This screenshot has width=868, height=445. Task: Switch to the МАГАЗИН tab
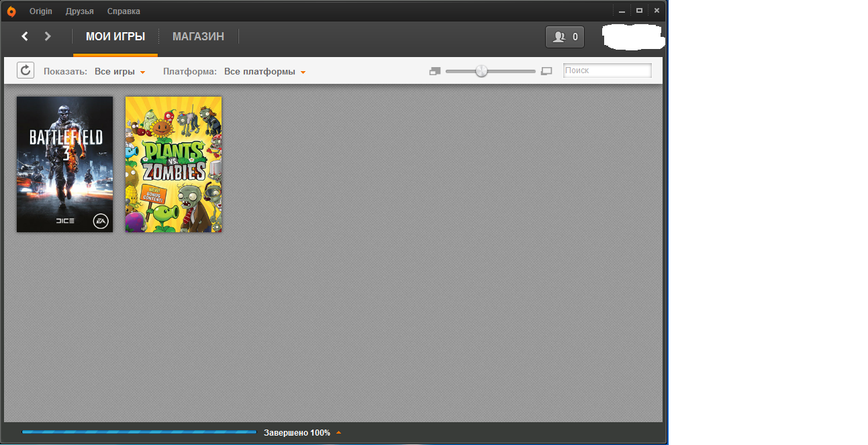point(198,37)
